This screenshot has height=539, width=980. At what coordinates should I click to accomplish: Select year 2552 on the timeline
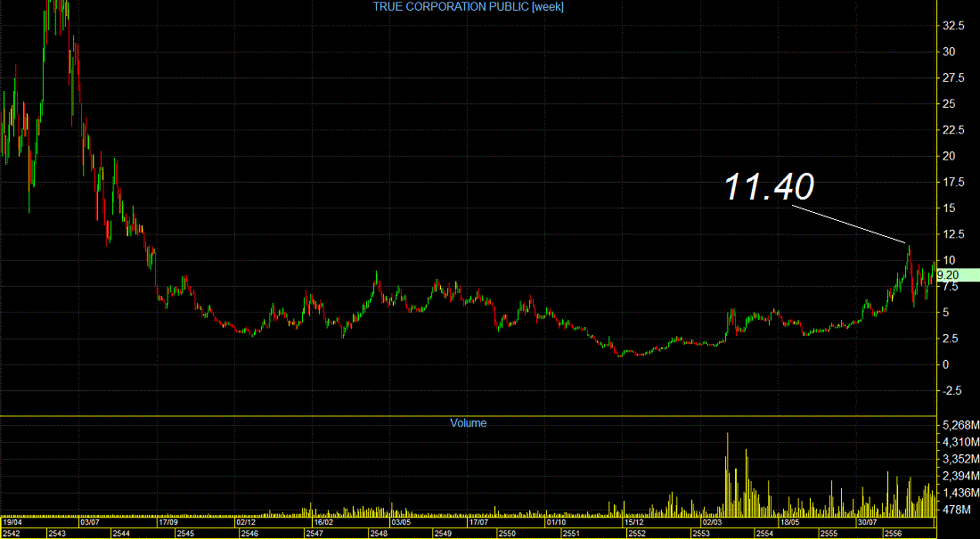pyautogui.click(x=637, y=534)
